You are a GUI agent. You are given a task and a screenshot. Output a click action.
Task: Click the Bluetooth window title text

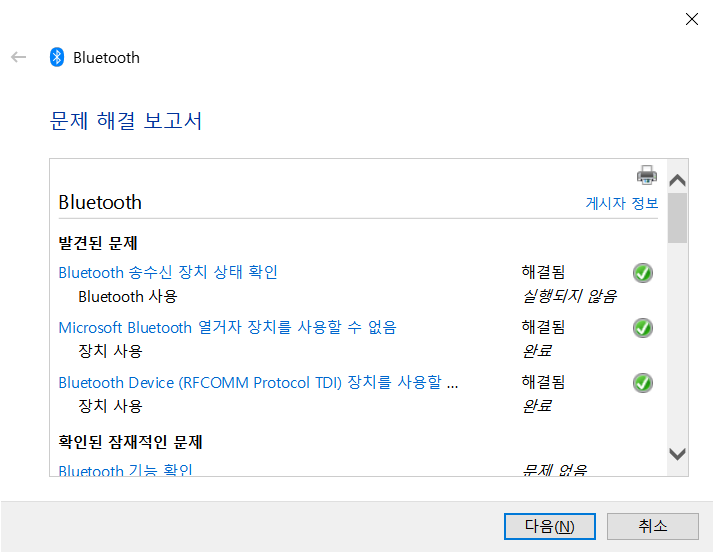(x=107, y=58)
